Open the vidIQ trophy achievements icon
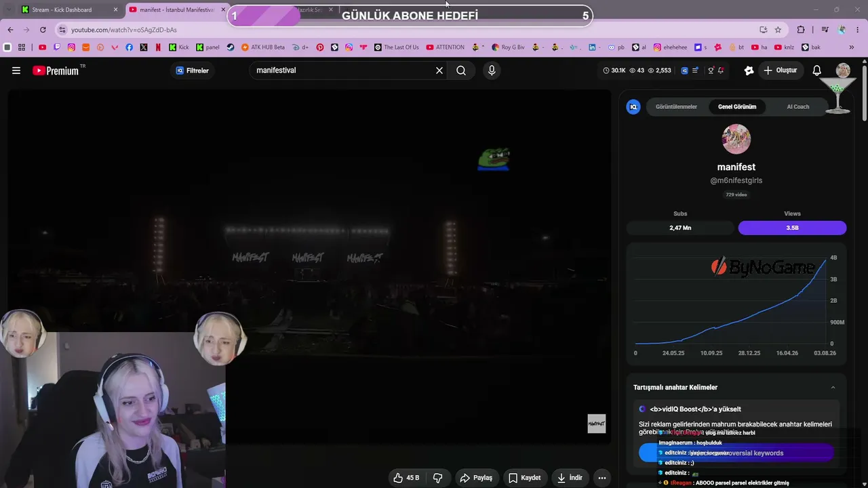This screenshot has height=488, width=868. (711, 70)
